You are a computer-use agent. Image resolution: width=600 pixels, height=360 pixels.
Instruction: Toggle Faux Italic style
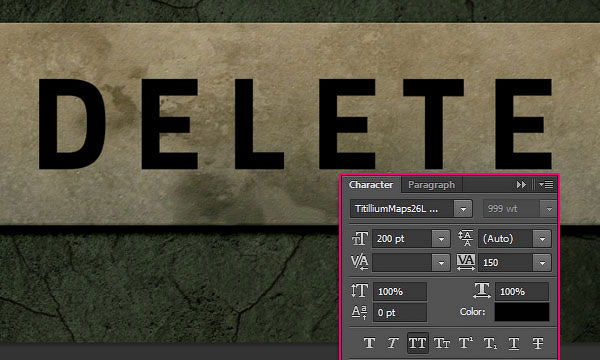(x=393, y=343)
